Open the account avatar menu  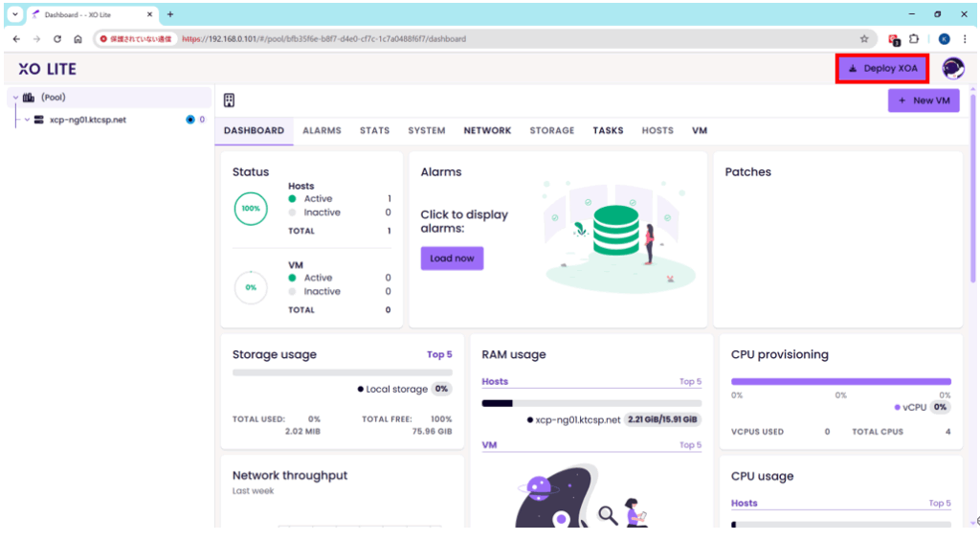point(952,68)
